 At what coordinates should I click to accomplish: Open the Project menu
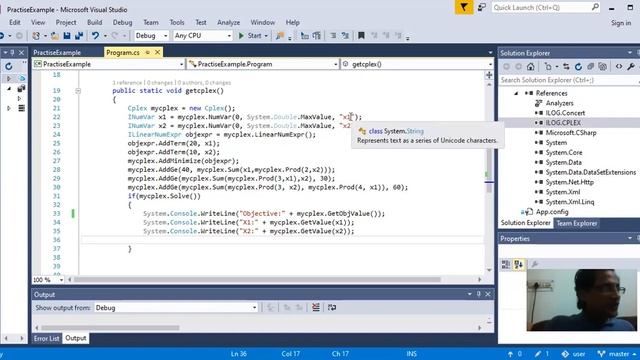tap(66, 22)
